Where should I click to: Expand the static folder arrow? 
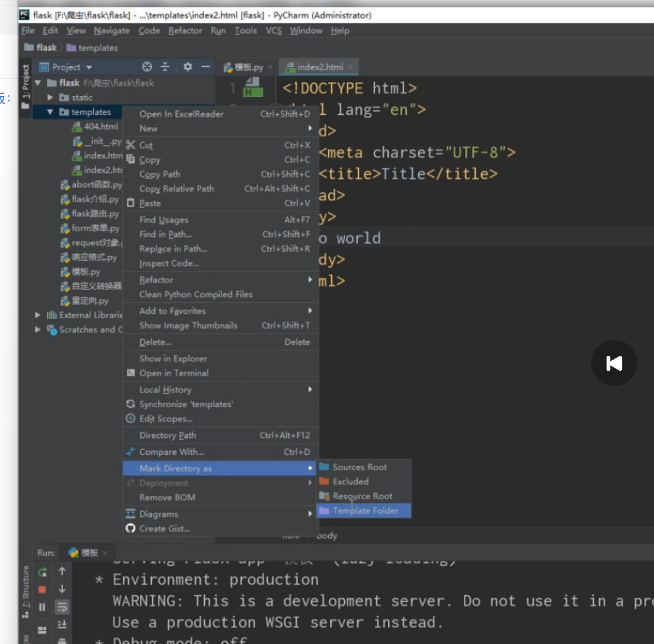pos(50,97)
